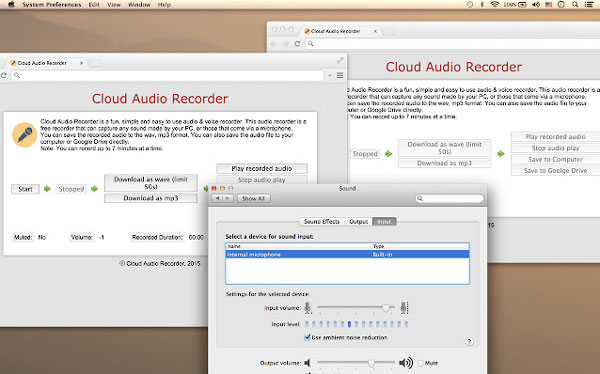This screenshot has height=374, width=600.
Task: Click the Chrome hamburger menu icon
Action: pos(340,75)
